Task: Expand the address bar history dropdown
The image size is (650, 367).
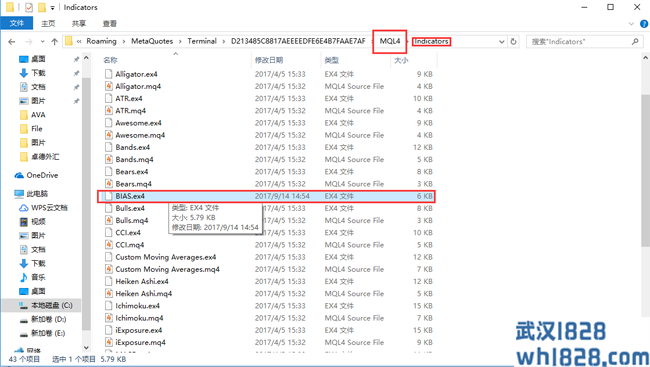Action: pyautogui.click(x=502, y=41)
